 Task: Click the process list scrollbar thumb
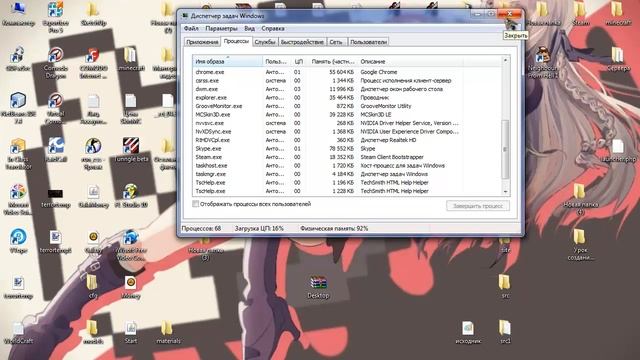tap(505, 149)
